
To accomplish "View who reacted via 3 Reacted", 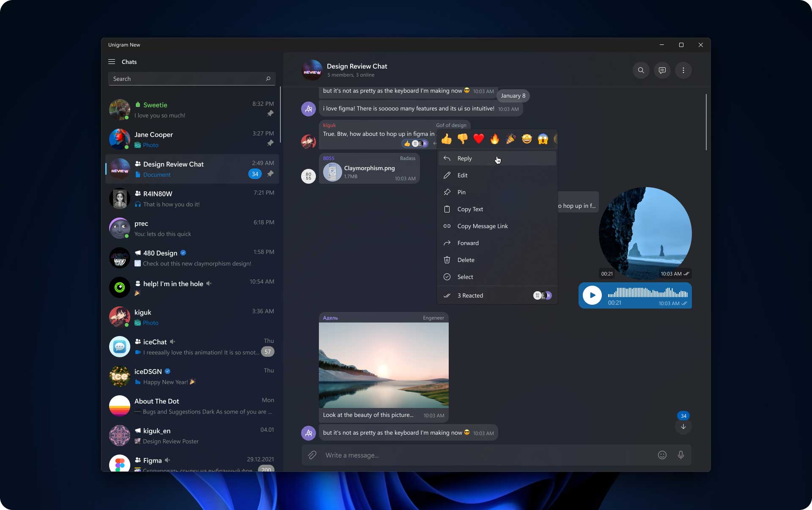I will (x=497, y=295).
